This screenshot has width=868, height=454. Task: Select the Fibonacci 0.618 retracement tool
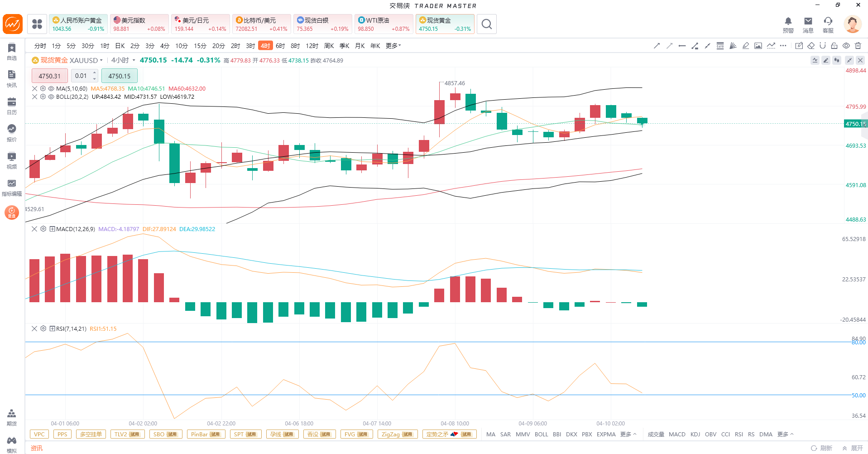tap(720, 46)
